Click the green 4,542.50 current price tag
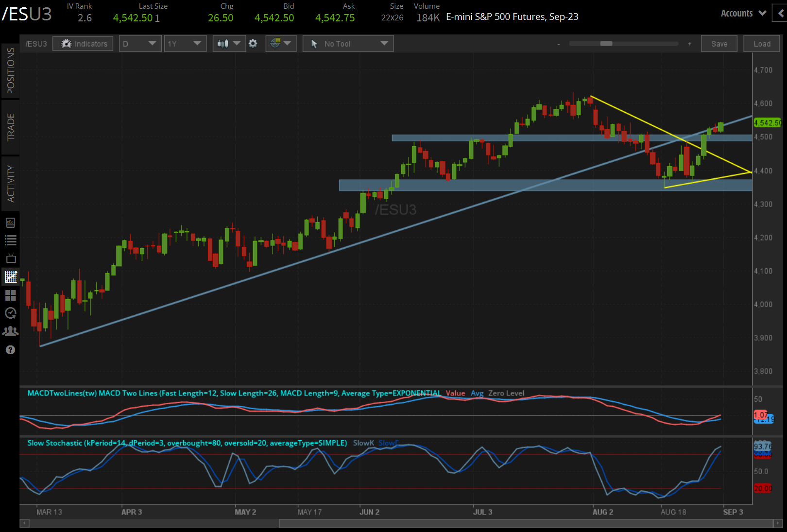Screen dimensions: 787x532 click(768, 123)
